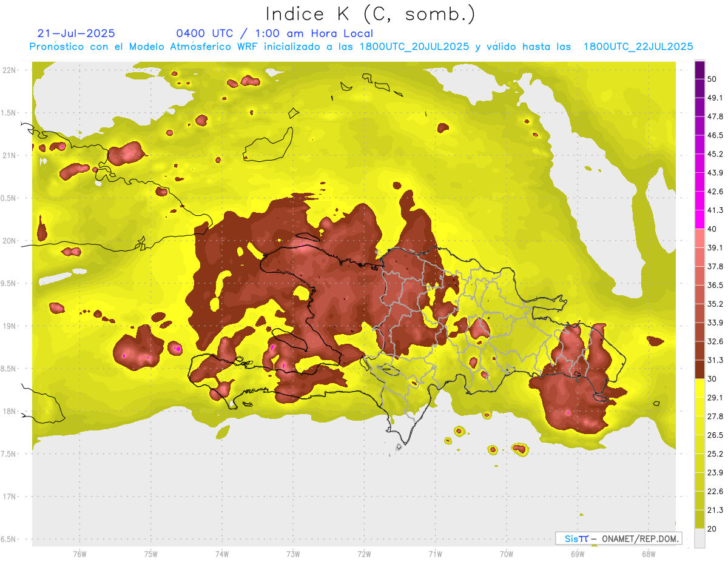Click the 19N latitude axis label
The image size is (728, 562).
coord(9,326)
